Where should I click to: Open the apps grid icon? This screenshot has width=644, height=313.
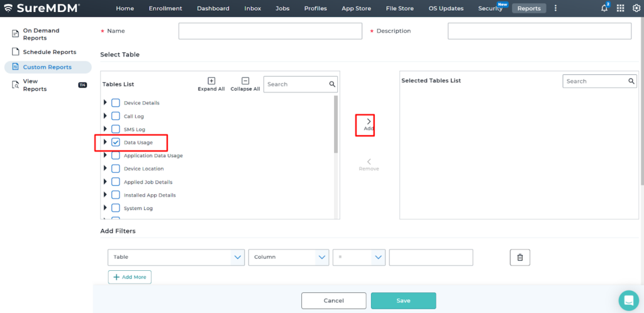coord(620,8)
